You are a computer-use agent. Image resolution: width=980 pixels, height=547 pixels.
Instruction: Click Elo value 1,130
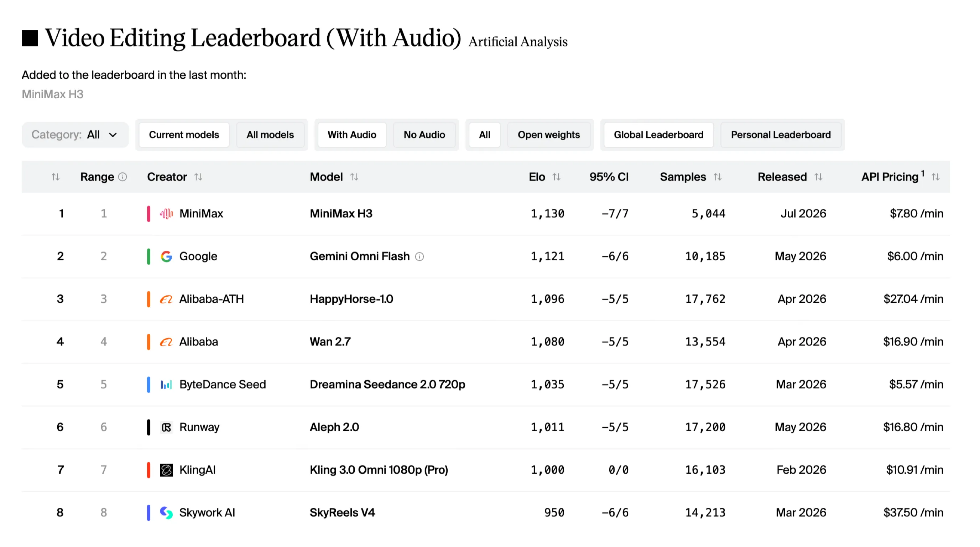547,214
